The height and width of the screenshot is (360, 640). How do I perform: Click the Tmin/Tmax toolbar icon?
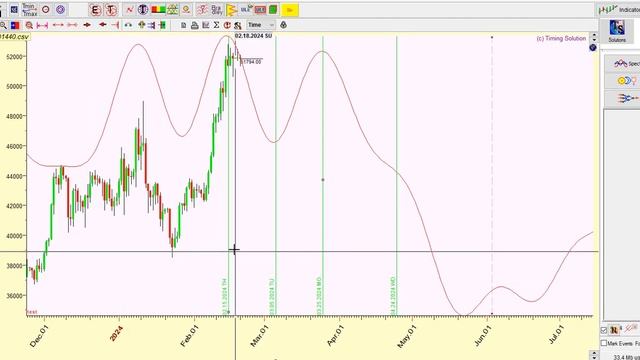click(29, 9)
